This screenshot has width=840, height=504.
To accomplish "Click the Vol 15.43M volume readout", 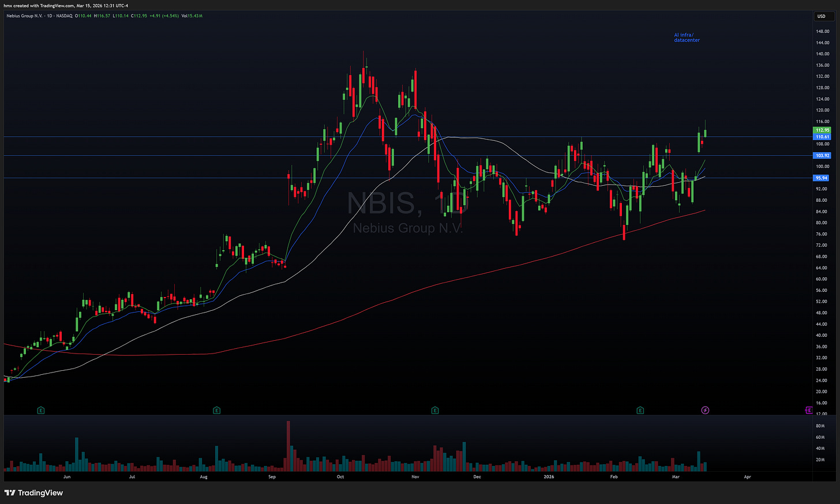I will point(192,16).
